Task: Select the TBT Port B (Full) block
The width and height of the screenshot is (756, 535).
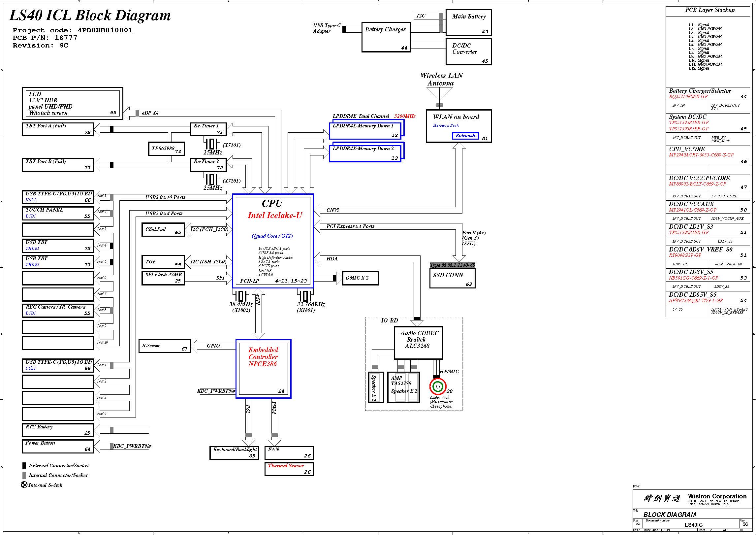Action: pyautogui.click(x=58, y=165)
